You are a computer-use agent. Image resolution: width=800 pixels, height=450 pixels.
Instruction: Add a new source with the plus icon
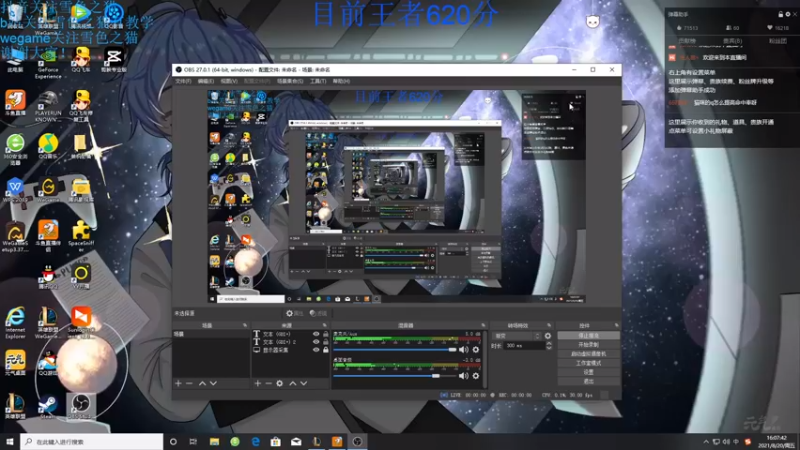point(258,383)
